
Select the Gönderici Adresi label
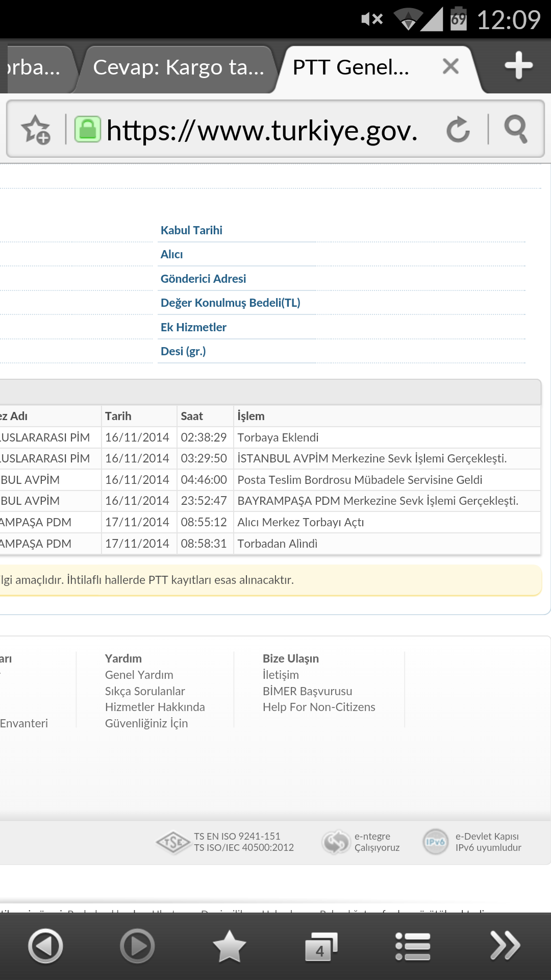[x=203, y=279]
